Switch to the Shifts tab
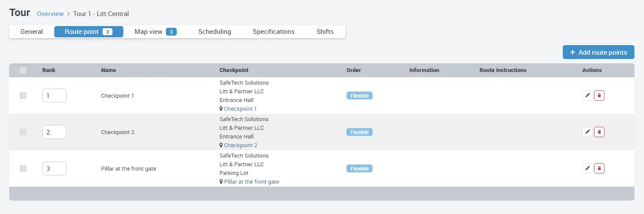 coord(325,32)
